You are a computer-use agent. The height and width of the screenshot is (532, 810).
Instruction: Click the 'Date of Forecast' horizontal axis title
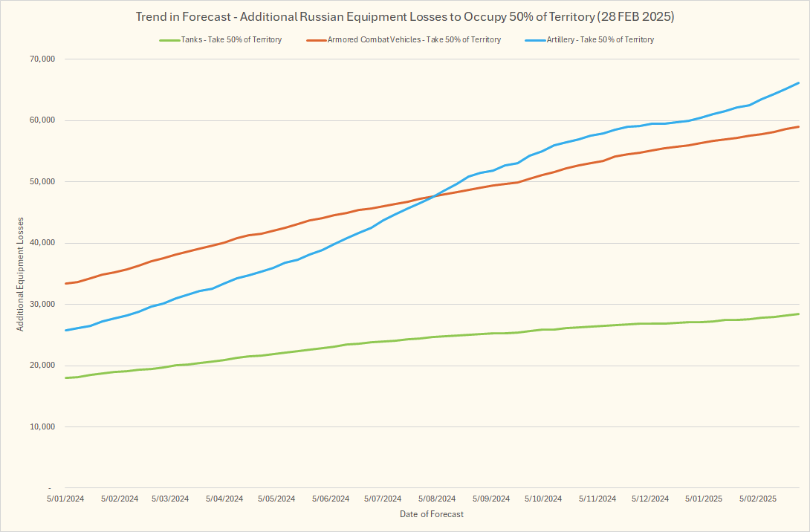(x=432, y=514)
